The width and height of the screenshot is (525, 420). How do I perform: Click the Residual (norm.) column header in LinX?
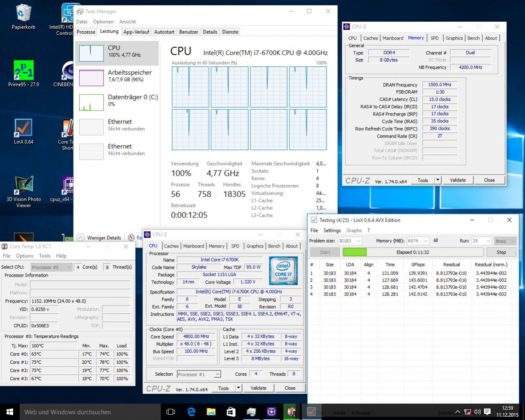pos(491,264)
